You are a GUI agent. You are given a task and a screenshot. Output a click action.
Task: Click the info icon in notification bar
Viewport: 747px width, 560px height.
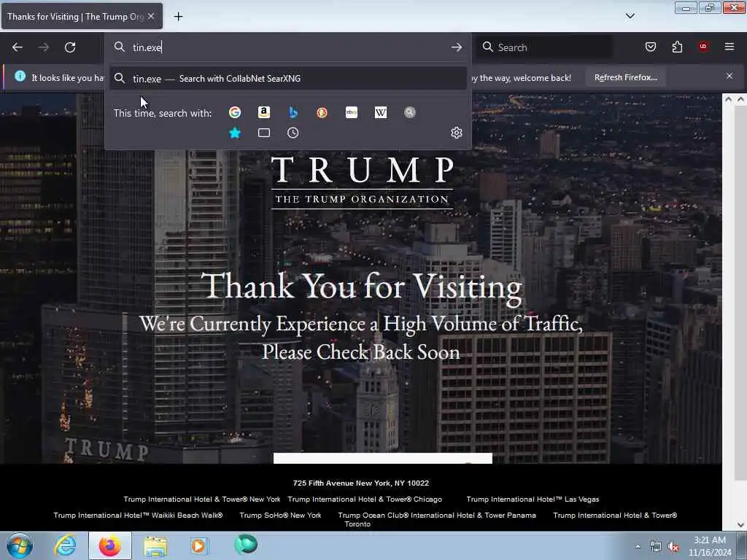coord(20,76)
